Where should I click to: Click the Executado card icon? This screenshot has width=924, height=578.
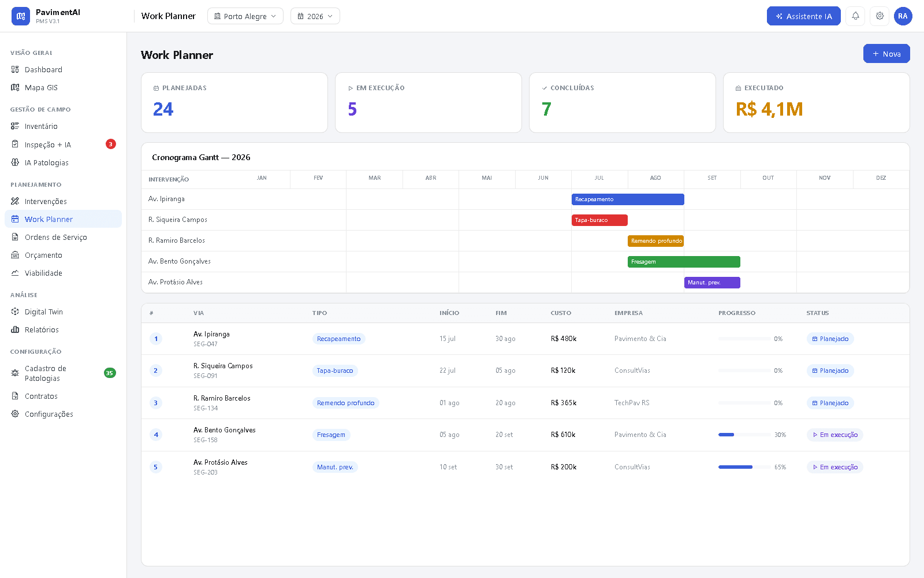click(738, 88)
